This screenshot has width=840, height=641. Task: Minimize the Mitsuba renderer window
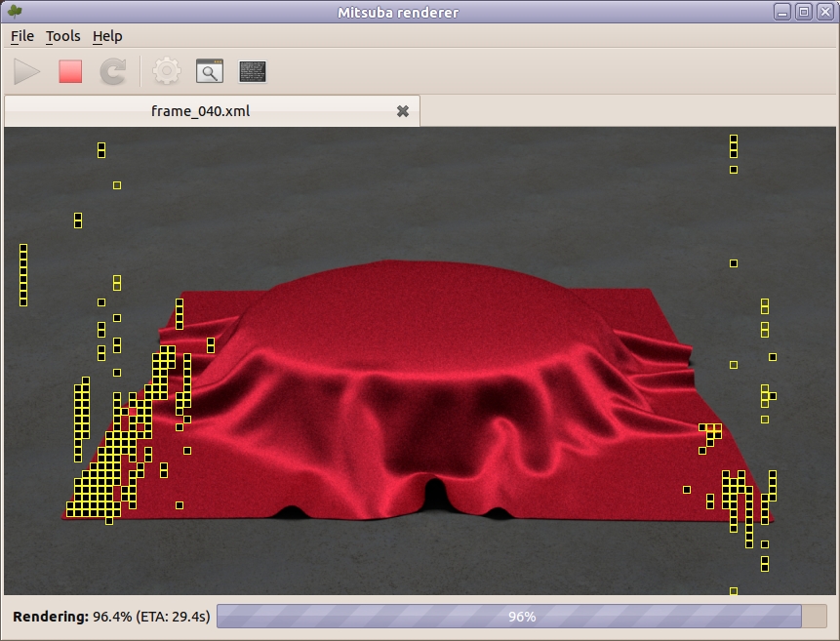(x=783, y=12)
